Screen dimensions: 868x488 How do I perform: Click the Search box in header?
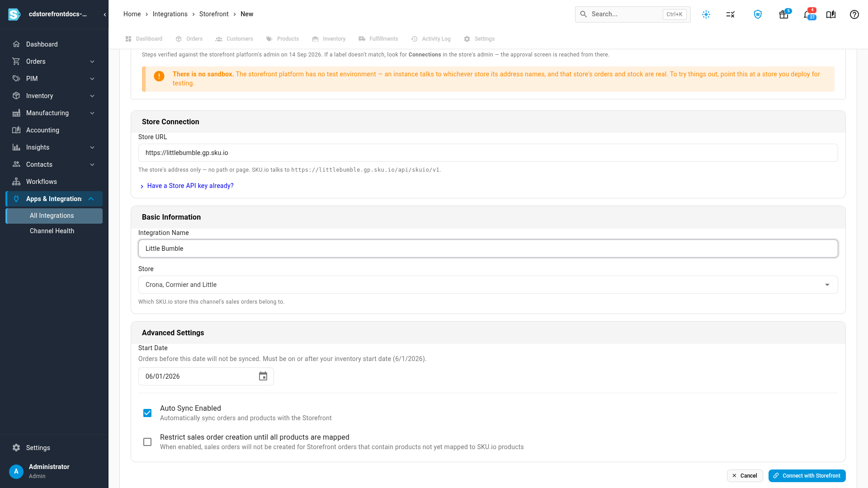[633, 14]
